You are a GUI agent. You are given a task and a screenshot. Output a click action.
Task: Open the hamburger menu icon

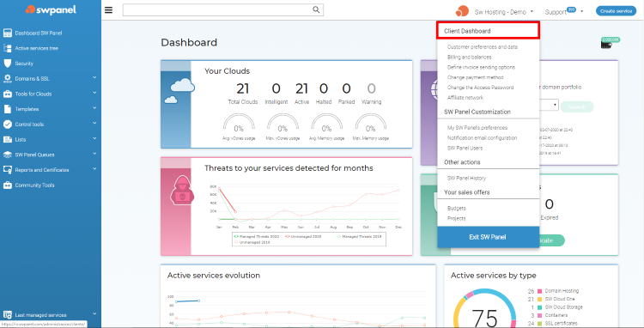[x=108, y=10]
